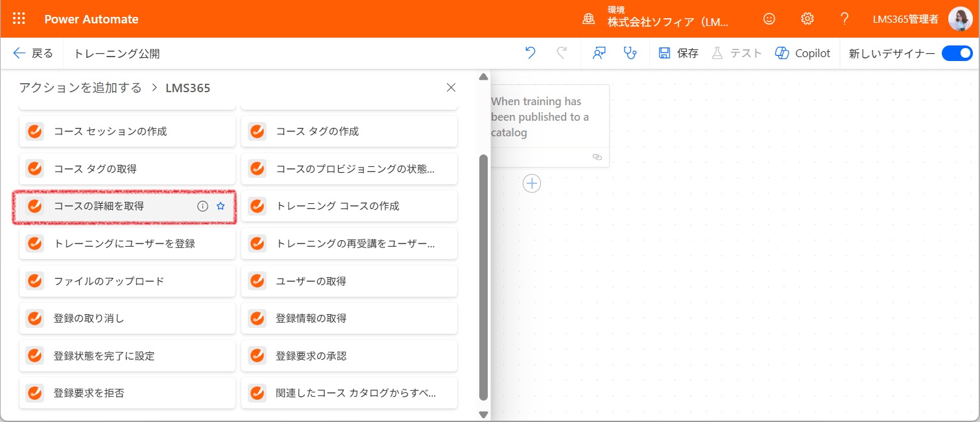Screen dimensions: 980x422
Task: Click the When training has been published trigger card
Action: coord(549,125)
